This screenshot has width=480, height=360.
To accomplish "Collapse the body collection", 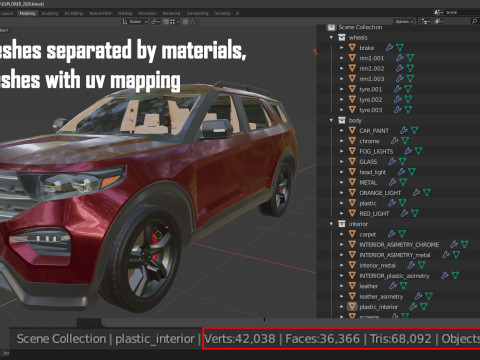I will coord(331,120).
